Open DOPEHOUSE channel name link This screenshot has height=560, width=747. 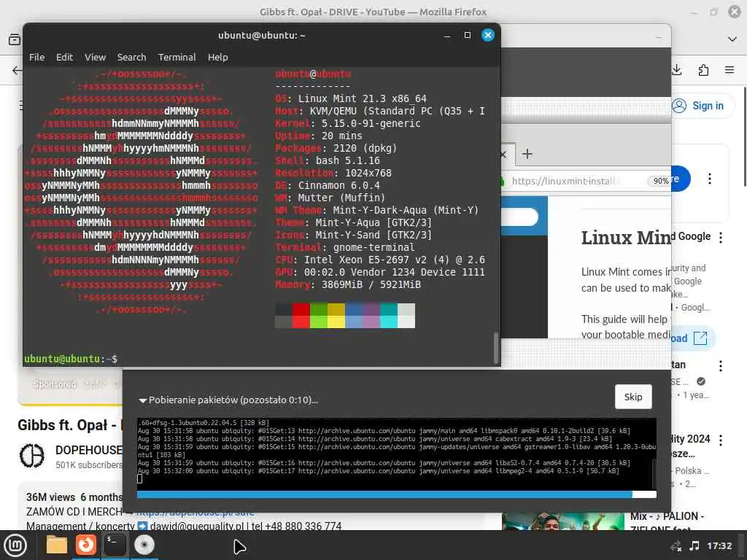click(89, 450)
